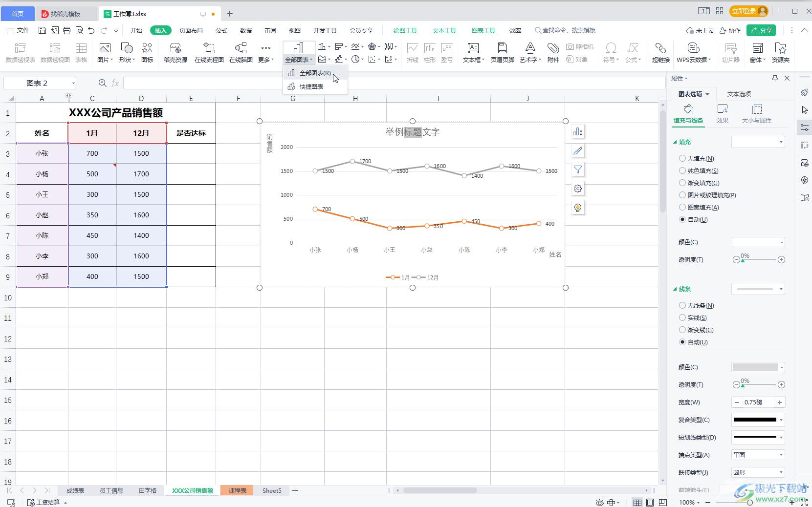Select 图片或纹理填充(P) option

(708, 195)
